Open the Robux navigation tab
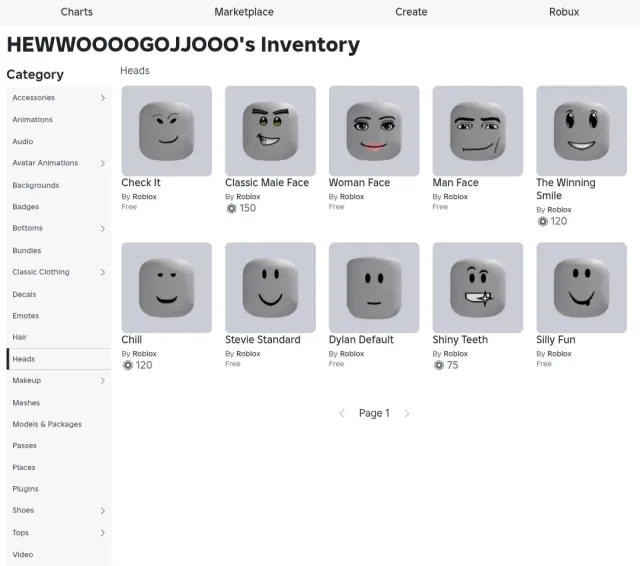The image size is (640, 566). 564,12
